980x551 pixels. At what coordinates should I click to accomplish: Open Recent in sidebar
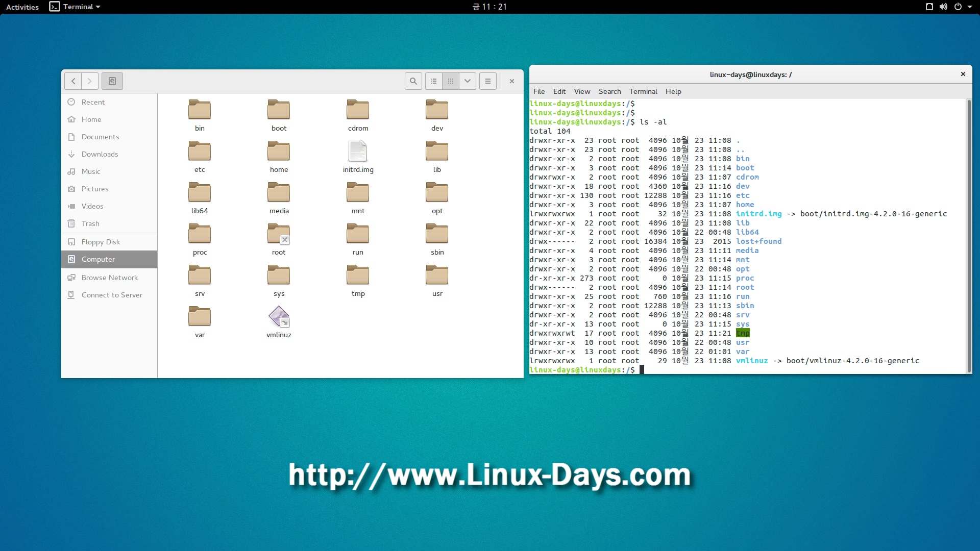coord(109,102)
